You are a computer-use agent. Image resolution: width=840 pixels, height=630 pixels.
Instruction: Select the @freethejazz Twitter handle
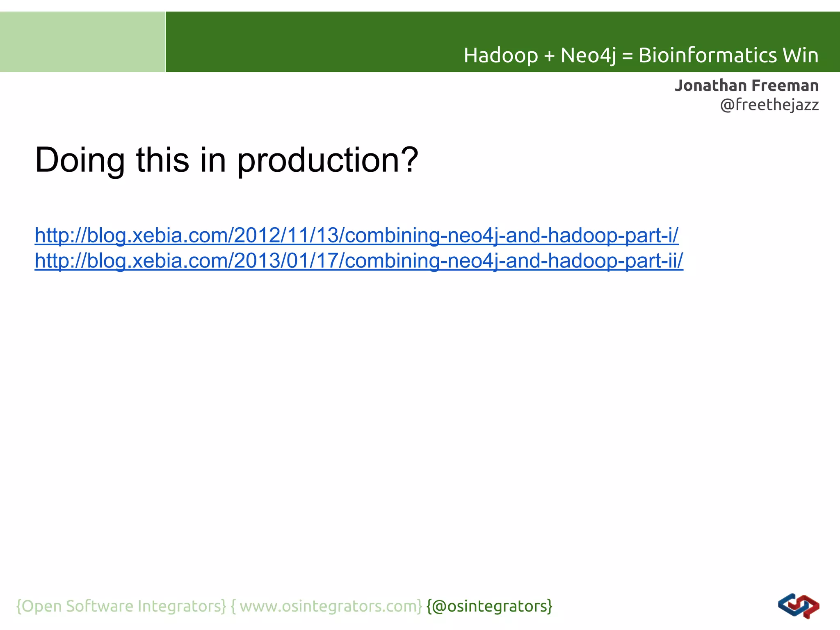(769, 105)
